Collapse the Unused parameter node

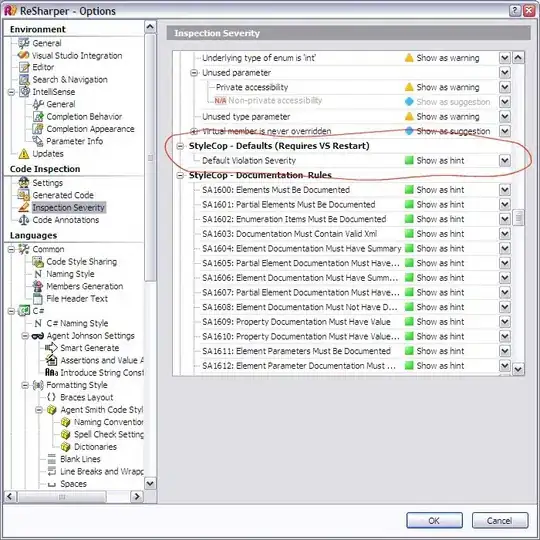(194, 73)
